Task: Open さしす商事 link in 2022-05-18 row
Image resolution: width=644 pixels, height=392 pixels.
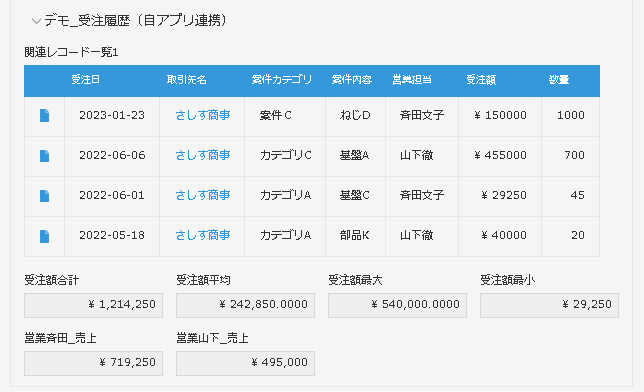Action: [x=202, y=235]
